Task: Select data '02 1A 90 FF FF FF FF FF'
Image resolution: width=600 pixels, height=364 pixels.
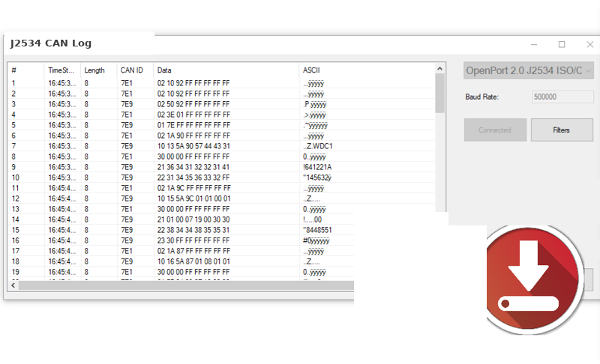Action: click(193, 136)
